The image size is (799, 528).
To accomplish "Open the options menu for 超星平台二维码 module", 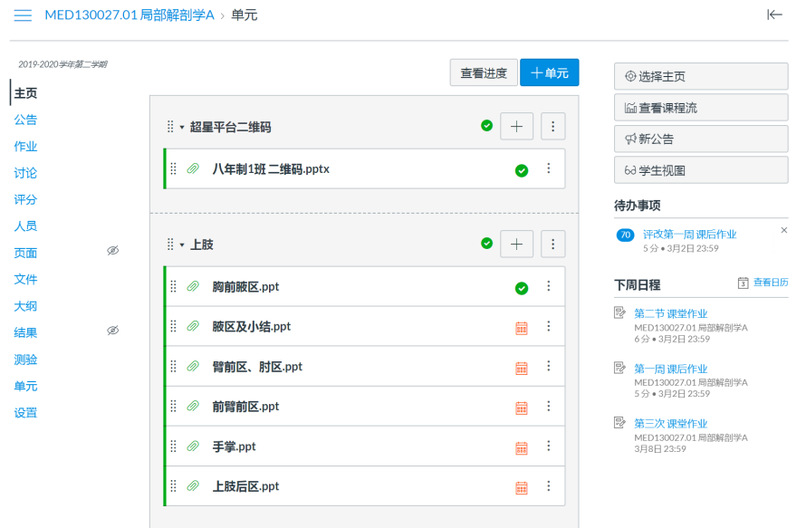I will click(553, 126).
